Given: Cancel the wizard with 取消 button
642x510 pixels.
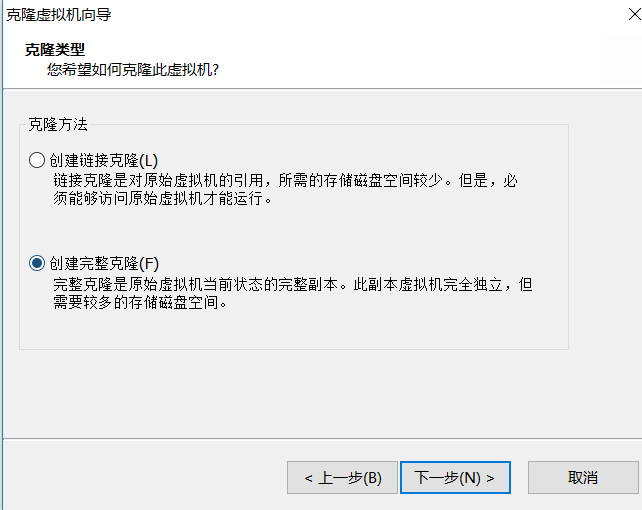Looking at the screenshot, I should (583, 478).
